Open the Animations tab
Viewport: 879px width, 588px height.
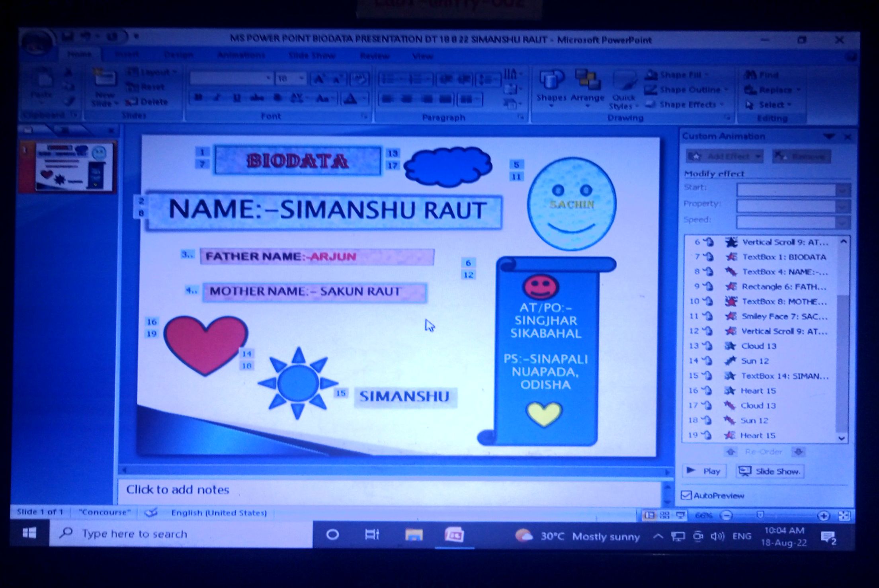point(241,55)
